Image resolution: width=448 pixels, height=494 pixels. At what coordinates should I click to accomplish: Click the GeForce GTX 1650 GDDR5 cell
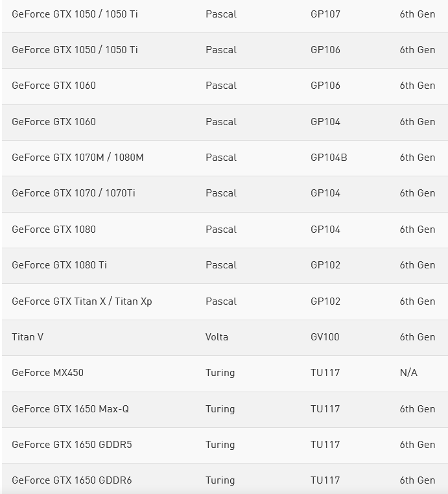click(71, 445)
